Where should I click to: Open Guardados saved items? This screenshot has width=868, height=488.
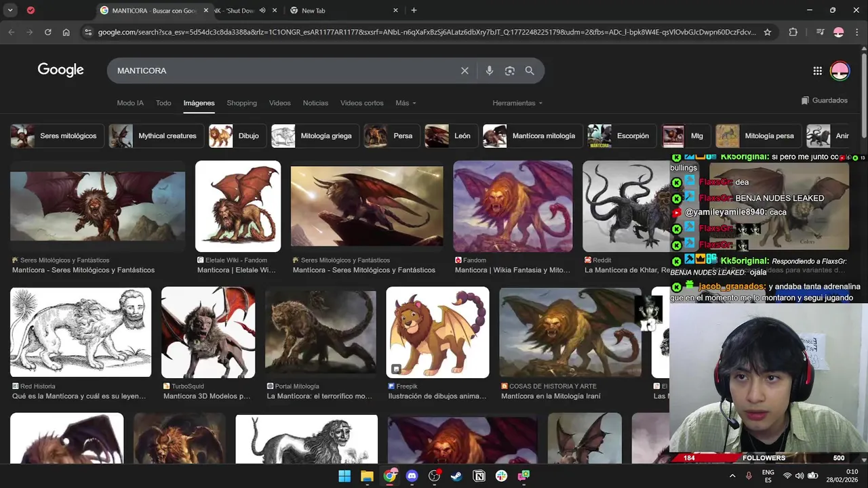click(824, 100)
